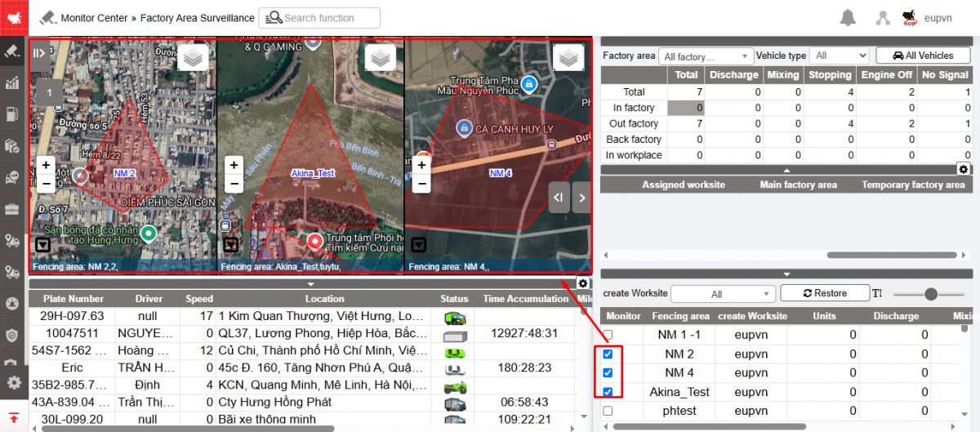Click the layers icon on NM 2 map
Viewport: 980px width, 432px height.
pos(191,58)
